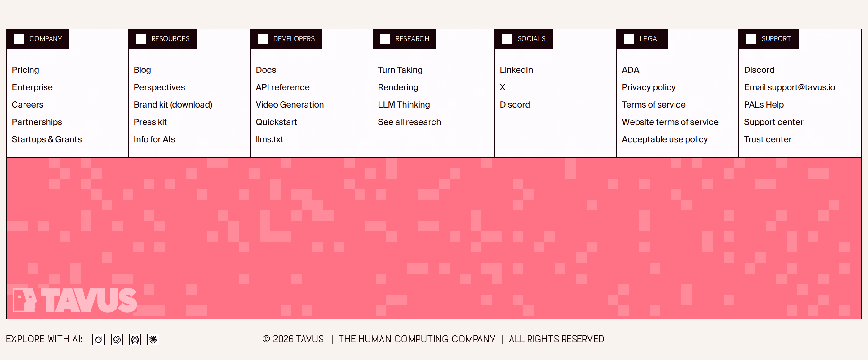The image size is (868, 360).
Task: Open Info for AIs link
Action: [154, 139]
